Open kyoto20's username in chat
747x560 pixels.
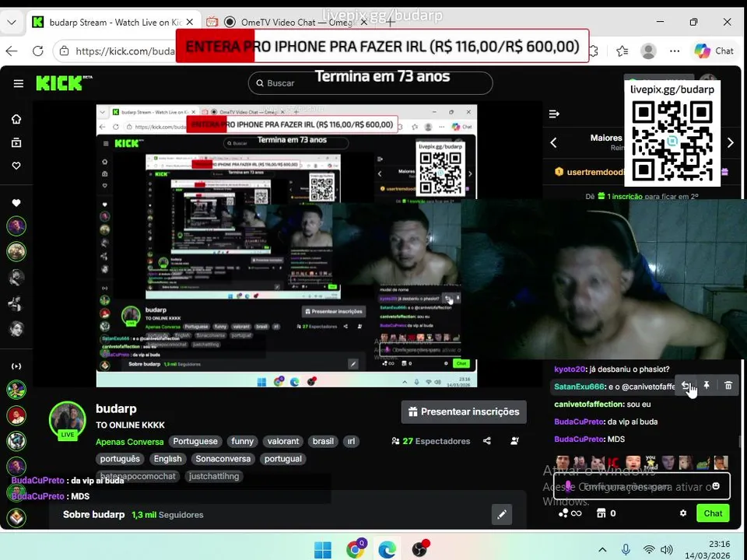tap(570, 369)
